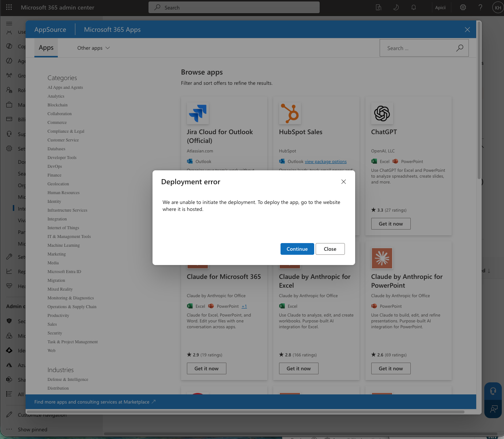
Task: Open the view package options link
Action: pyautogui.click(x=326, y=162)
